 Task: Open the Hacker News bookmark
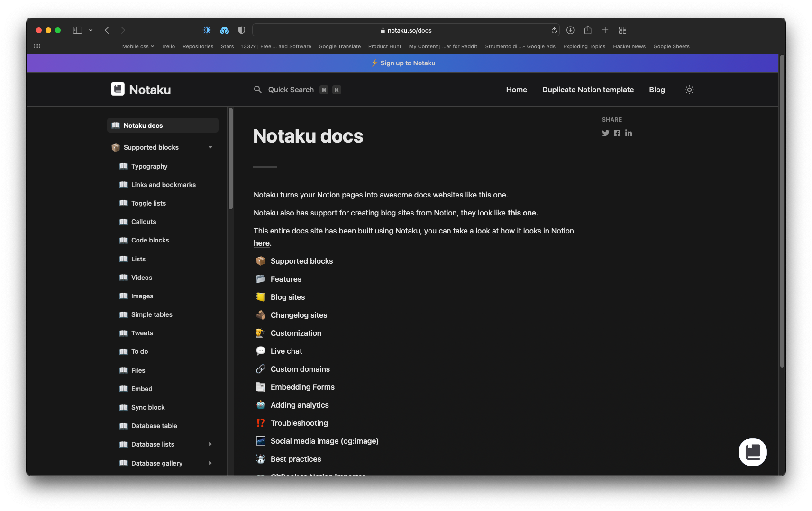629,46
